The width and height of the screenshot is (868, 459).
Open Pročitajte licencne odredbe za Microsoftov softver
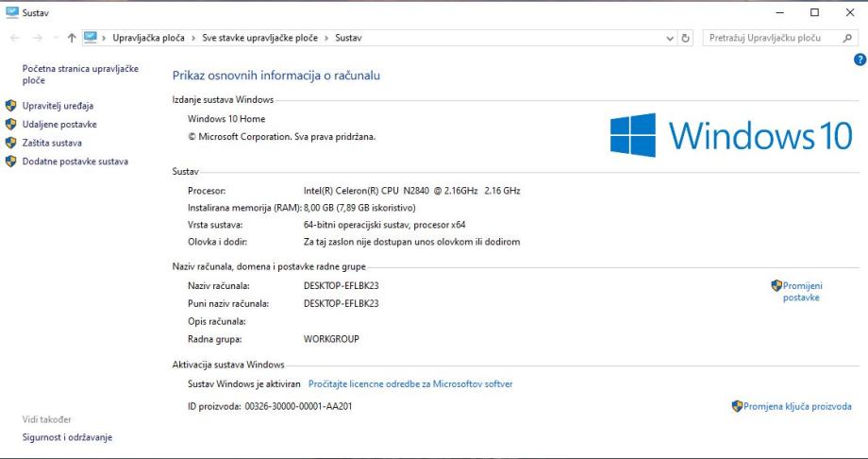pos(410,383)
